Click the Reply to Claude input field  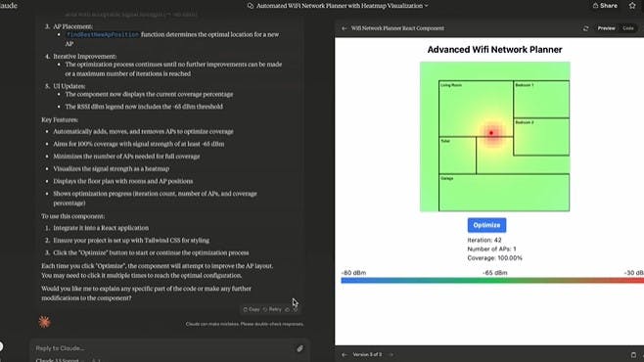point(164,348)
